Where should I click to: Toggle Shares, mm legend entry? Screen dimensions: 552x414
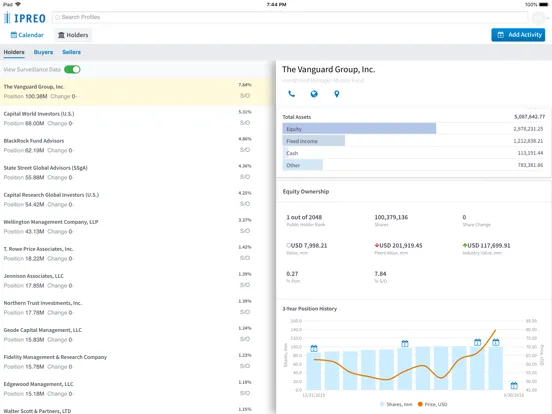[x=396, y=404]
